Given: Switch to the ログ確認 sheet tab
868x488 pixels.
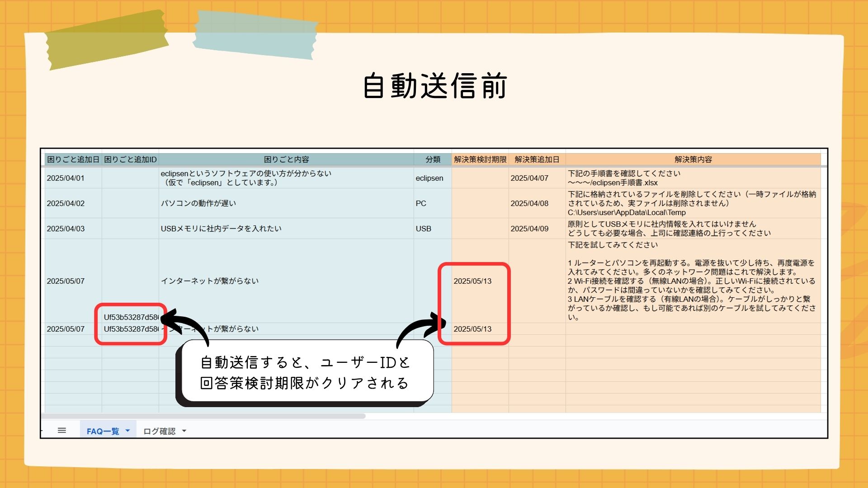Looking at the screenshot, I should pos(159,431).
